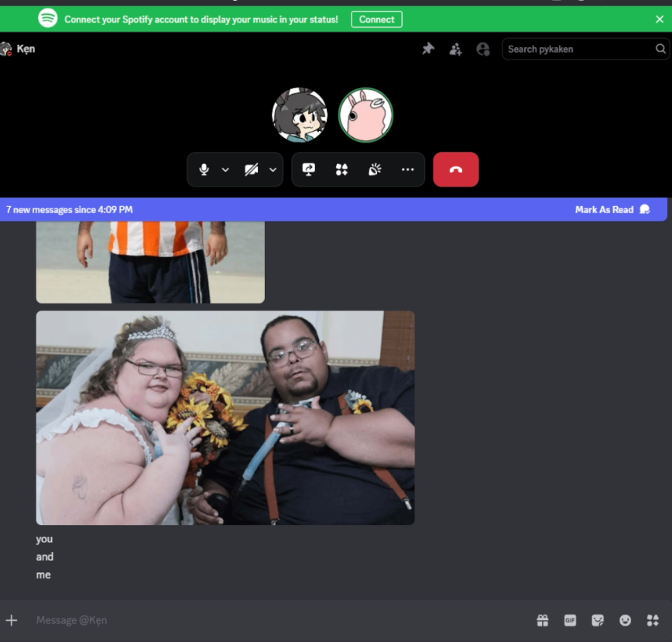Open the emoji picker
This screenshot has width=672, height=642.
point(625,620)
